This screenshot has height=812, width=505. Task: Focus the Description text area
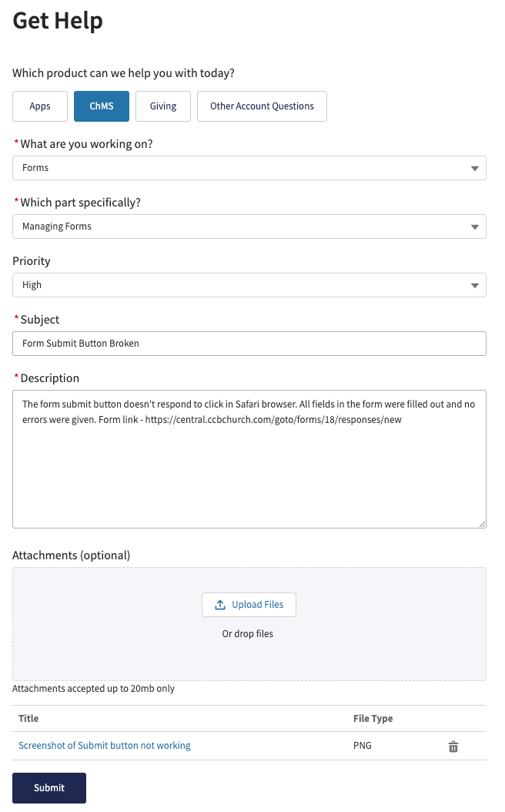249,470
